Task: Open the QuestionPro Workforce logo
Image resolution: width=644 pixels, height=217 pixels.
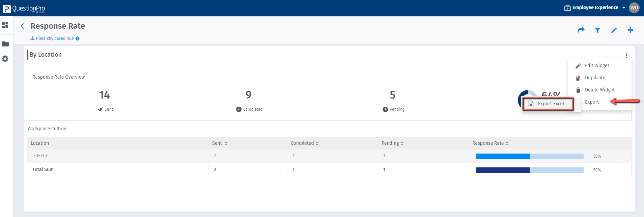Action: [24, 9]
